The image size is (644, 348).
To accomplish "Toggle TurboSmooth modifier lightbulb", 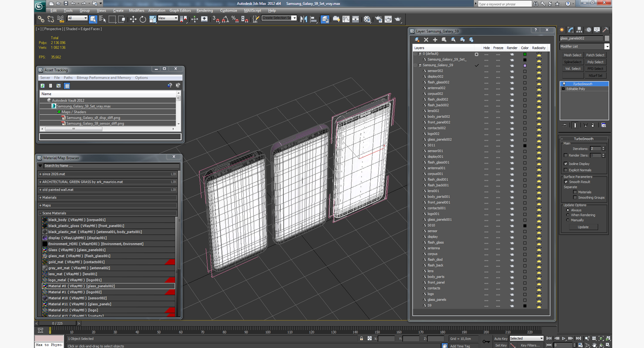I will [x=564, y=84].
